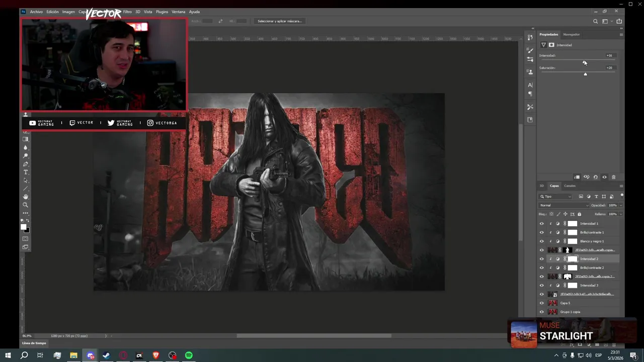Open the Archivo menu

click(36, 12)
